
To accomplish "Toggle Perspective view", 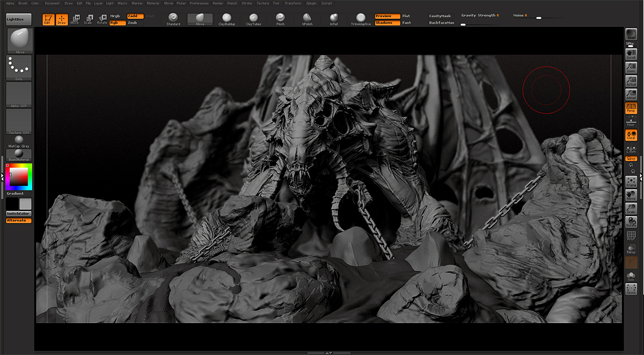I will (x=631, y=107).
